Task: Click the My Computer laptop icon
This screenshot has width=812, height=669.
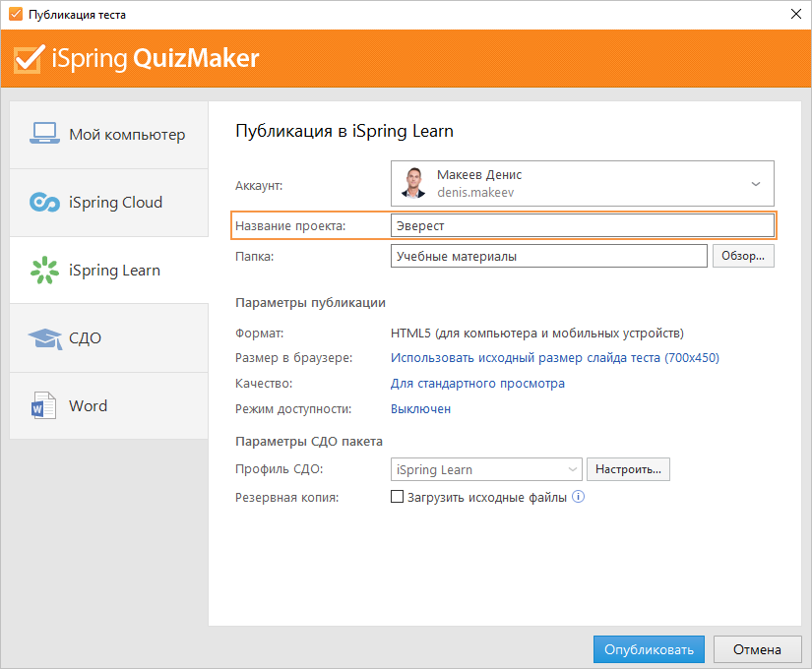Action: (44, 134)
